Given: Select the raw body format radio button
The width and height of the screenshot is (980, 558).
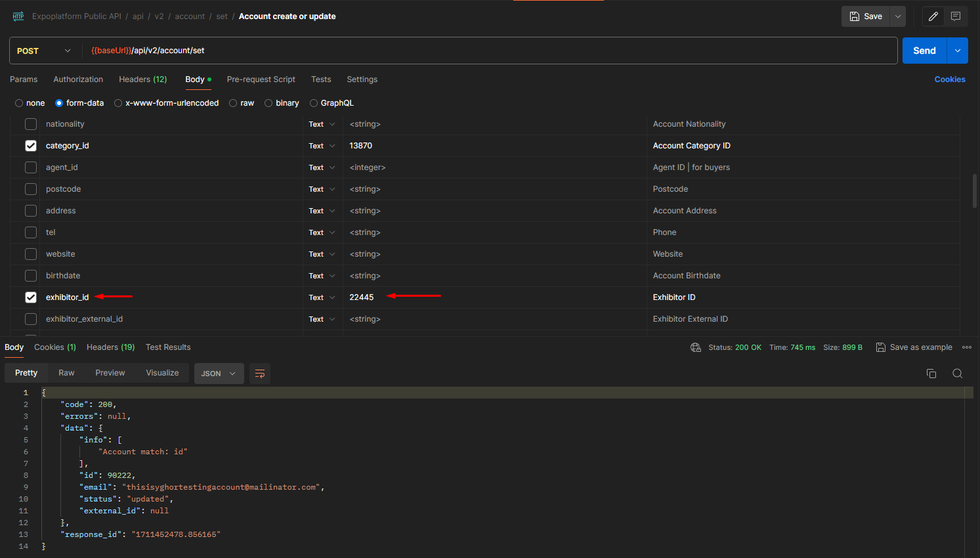Looking at the screenshot, I should (x=233, y=103).
